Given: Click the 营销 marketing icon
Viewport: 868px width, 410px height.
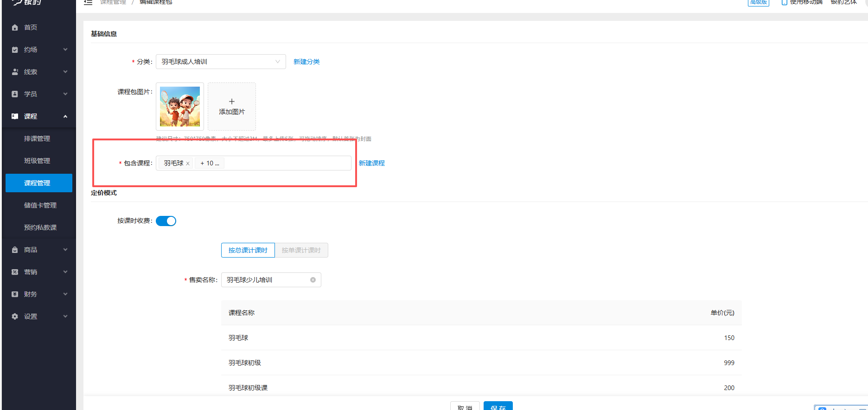Looking at the screenshot, I should (15, 272).
